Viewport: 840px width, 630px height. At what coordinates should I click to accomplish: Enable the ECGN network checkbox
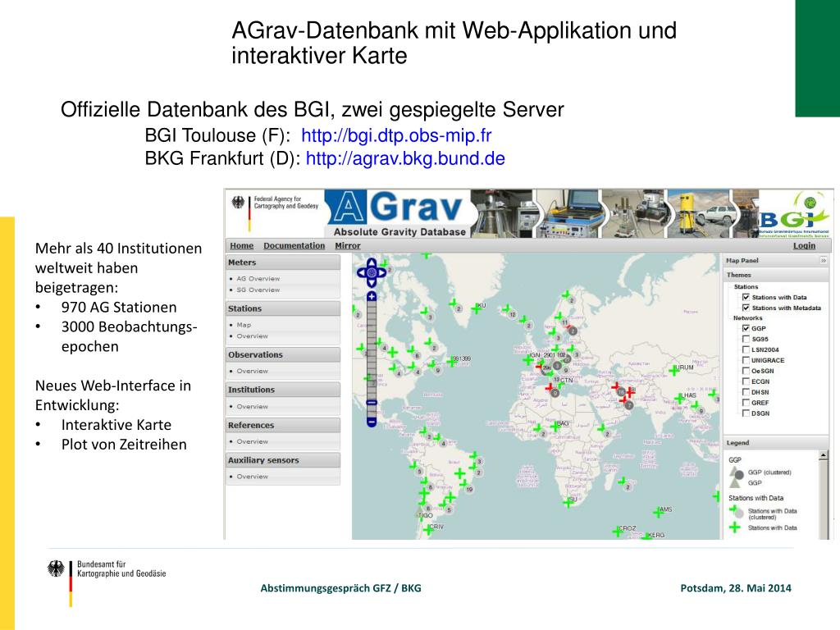point(746,381)
